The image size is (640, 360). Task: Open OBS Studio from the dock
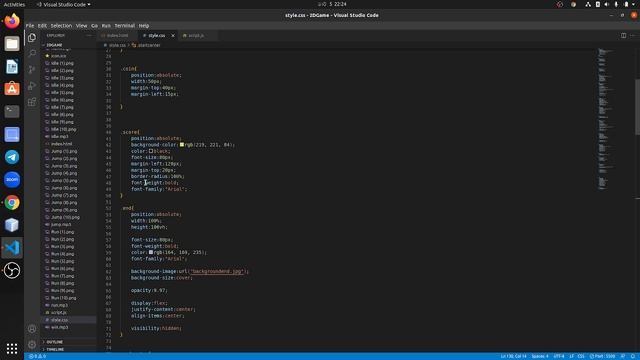12,270
